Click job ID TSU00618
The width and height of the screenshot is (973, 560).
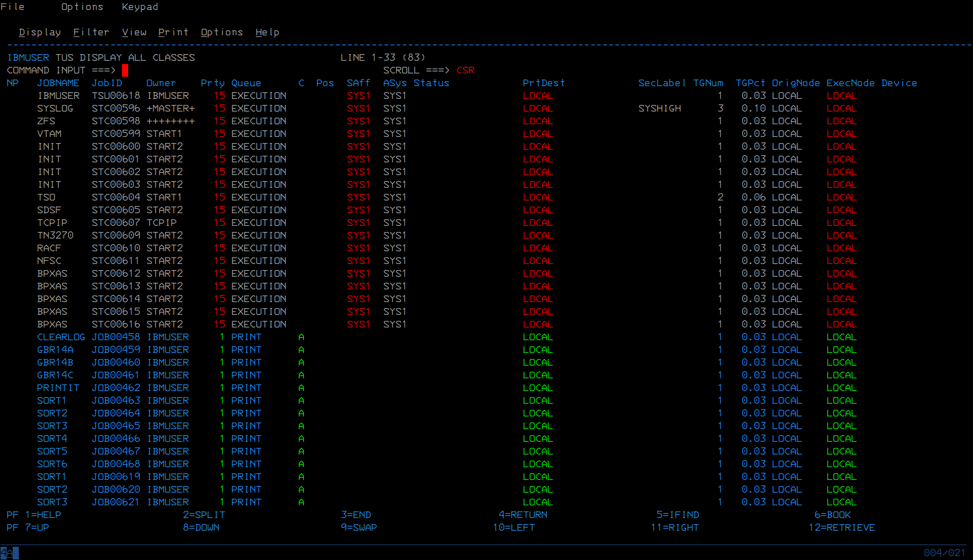tap(116, 96)
